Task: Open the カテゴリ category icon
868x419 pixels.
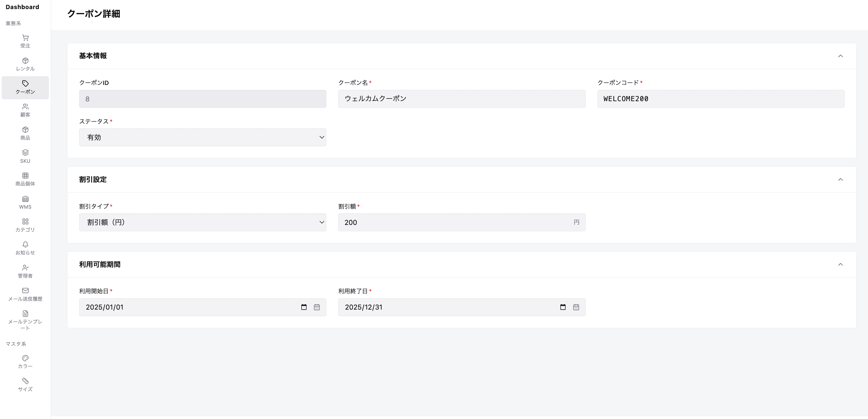Action: (25, 221)
